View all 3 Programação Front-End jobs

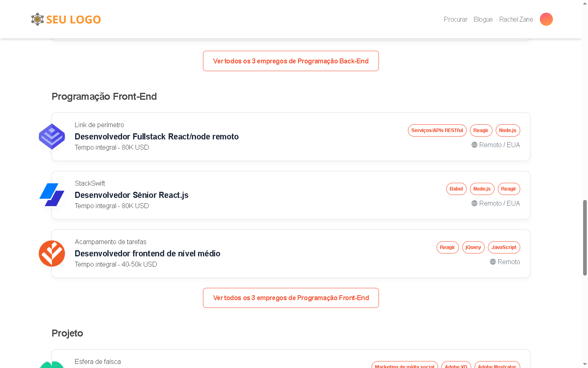[x=291, y=298]
